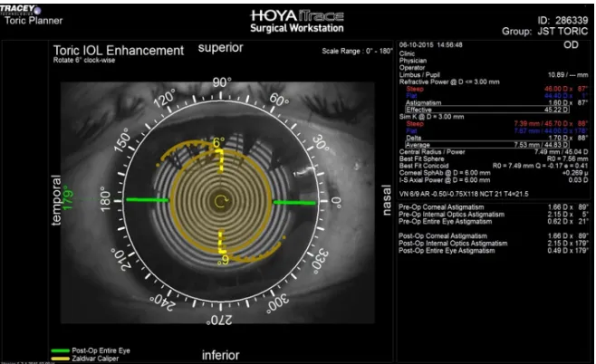
Task: Click the 60° mark on the dial
Action: pos(279,100)
